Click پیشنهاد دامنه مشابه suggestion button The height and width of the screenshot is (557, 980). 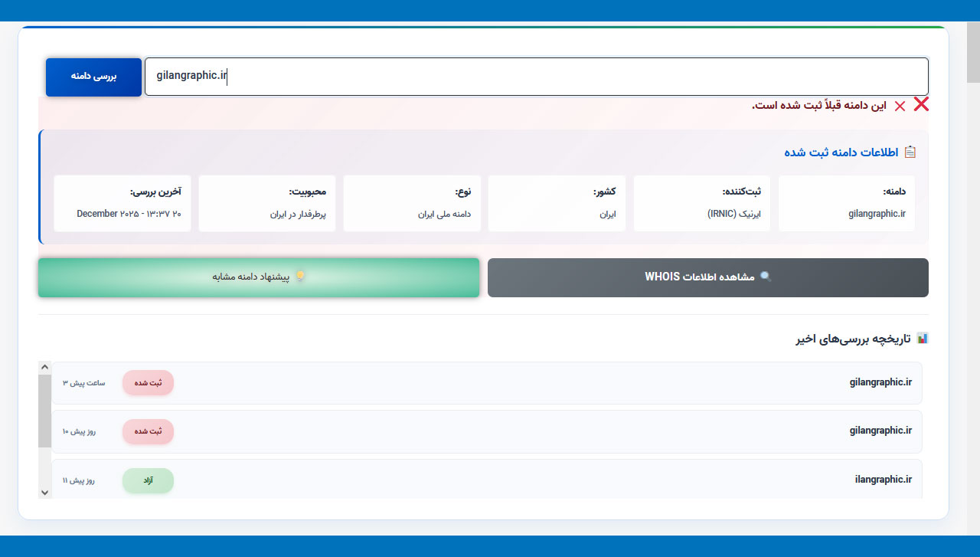(x=258, y=277)
